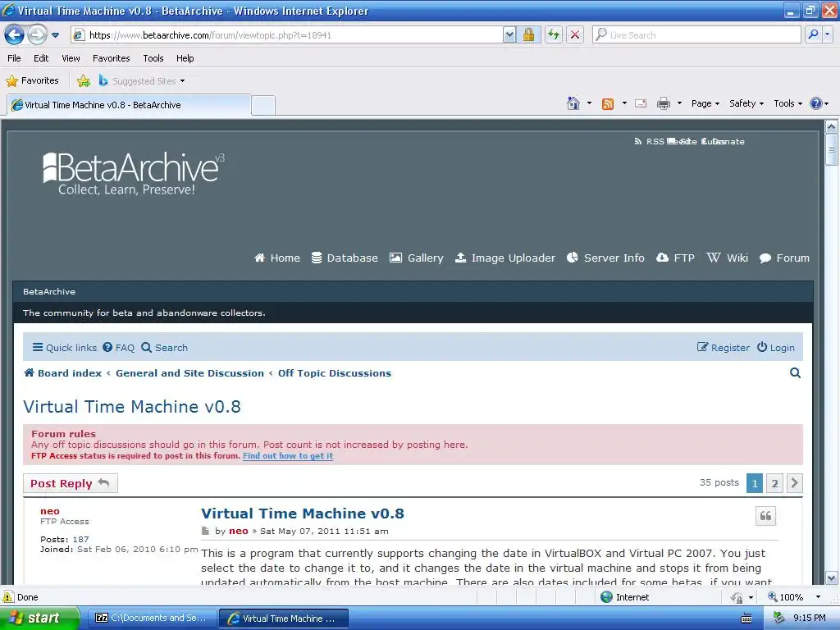840x630 pixels.
Task: Click the RSS feeds icon in command bar
Action: click(x=608, y=104)
